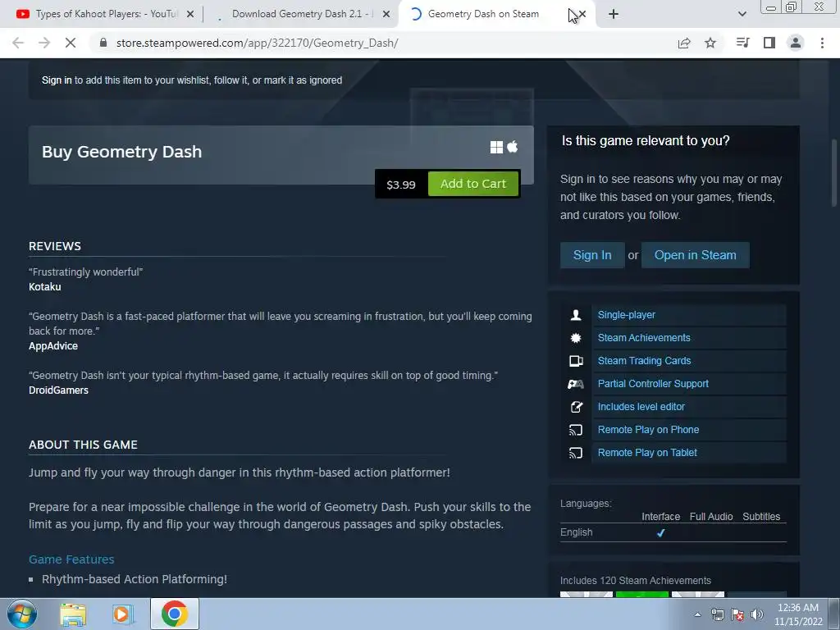Click the Sign in wishlist link
Image resolution: width=840 pixels, height=630 pixels.
coord(57,80)
